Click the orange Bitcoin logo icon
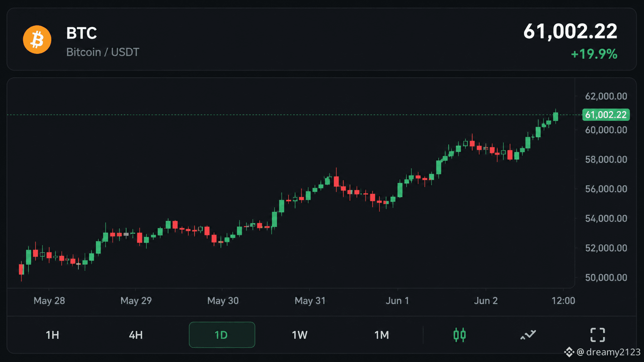The width and height of the screenshot is (644, 362). 37,40
